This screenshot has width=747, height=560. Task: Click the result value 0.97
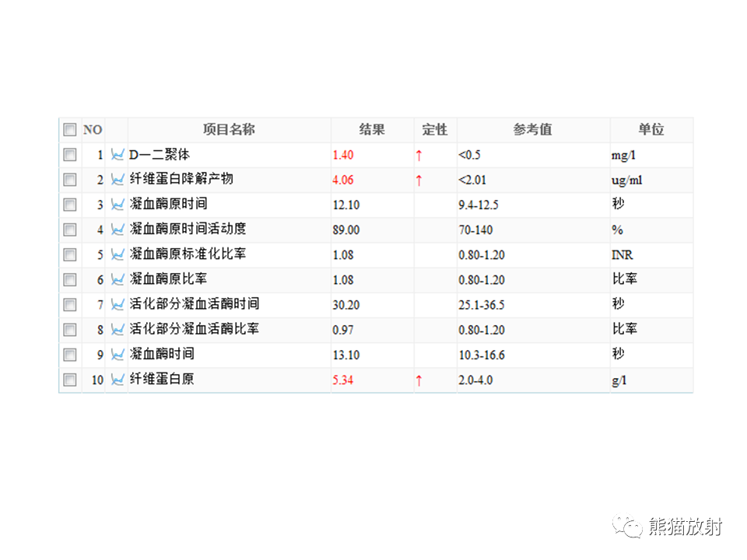coord(343,330)
